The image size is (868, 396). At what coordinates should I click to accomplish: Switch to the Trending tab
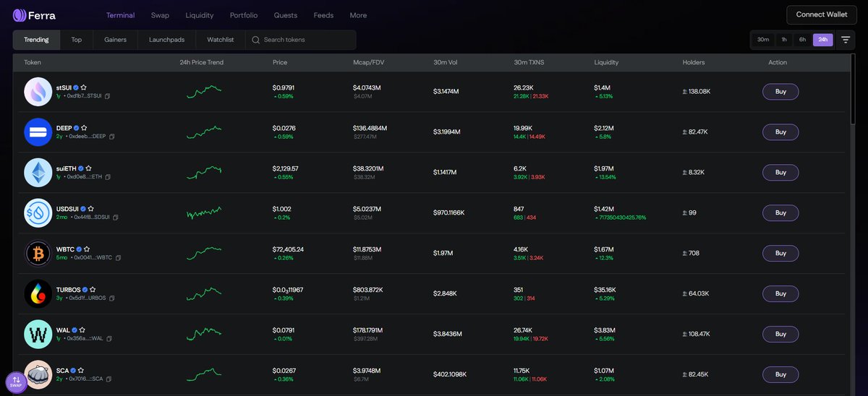coord(37,40)
